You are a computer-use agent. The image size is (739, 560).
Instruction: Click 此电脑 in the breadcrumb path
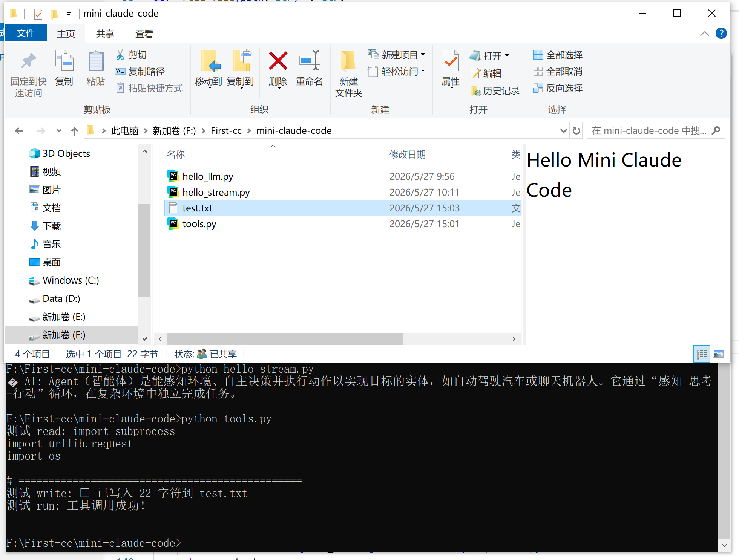click(125, 131)
